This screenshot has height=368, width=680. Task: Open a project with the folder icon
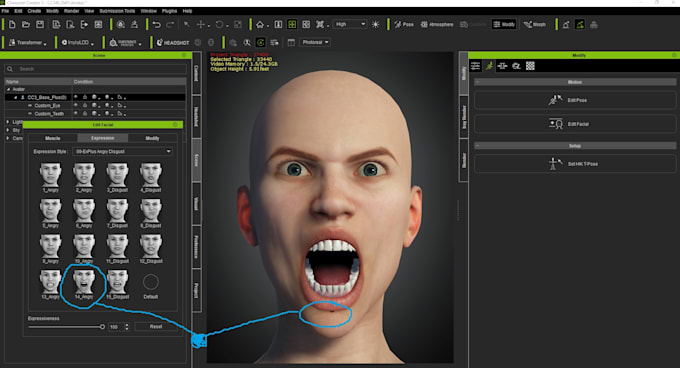(x=26, y=24)
